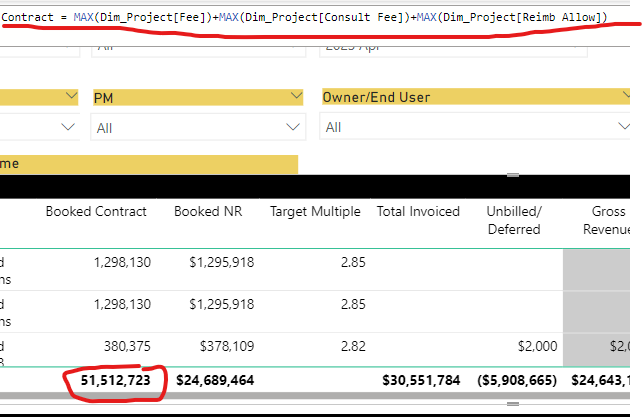Click the table's horizontal scrollbar
Screen dimensions: 642x417
(315, 396)
